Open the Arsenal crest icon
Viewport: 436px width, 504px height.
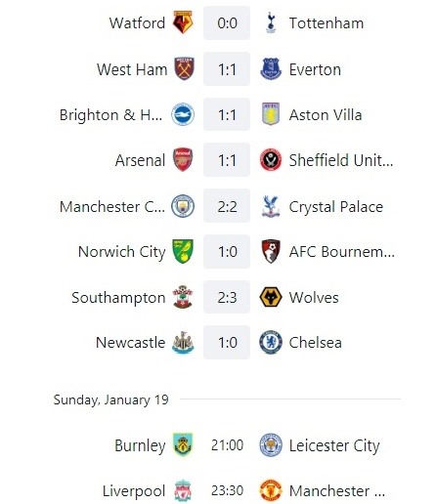coord(183,160)
